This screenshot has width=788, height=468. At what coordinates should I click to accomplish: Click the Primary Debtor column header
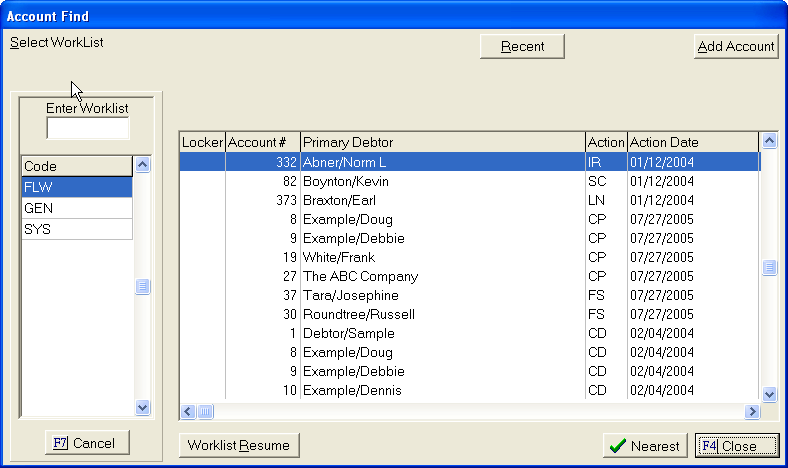pos(442,142)
